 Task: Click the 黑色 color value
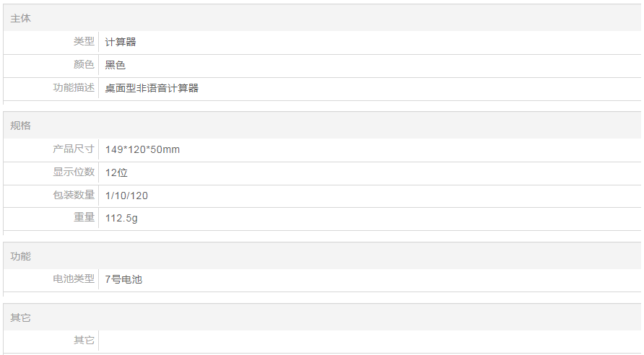[116, 65]
